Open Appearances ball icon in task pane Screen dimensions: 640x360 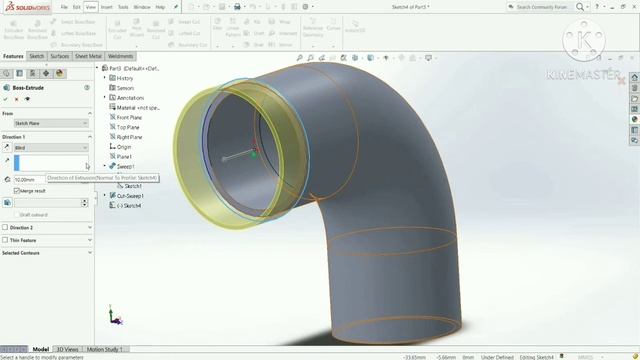coord(634,119)
